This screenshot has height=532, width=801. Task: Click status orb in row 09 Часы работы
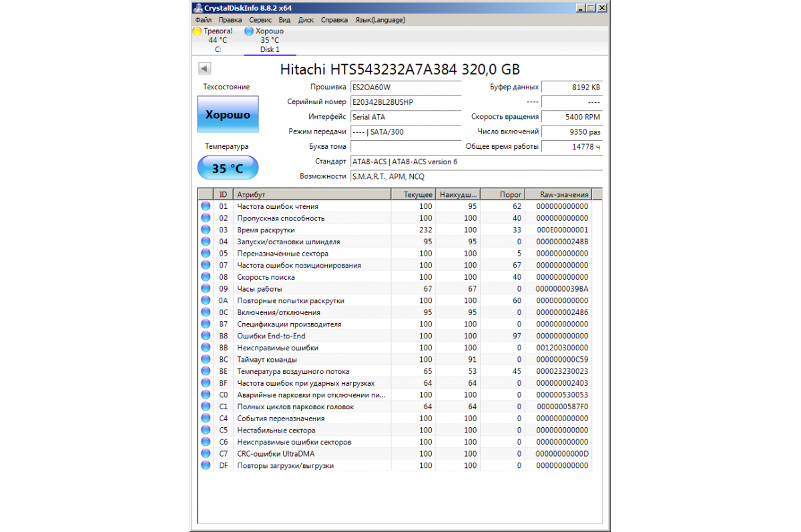pyautogui.click(x=206, y=288)
